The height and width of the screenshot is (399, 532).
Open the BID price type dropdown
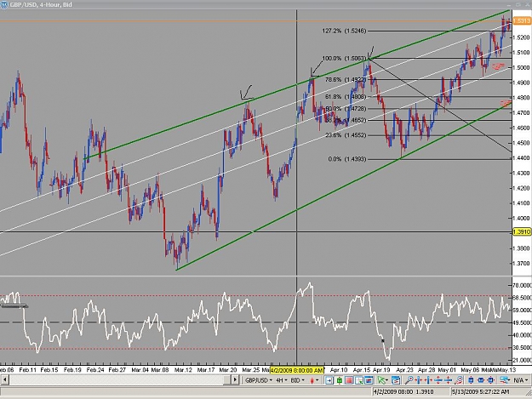(x=297, y=380)
